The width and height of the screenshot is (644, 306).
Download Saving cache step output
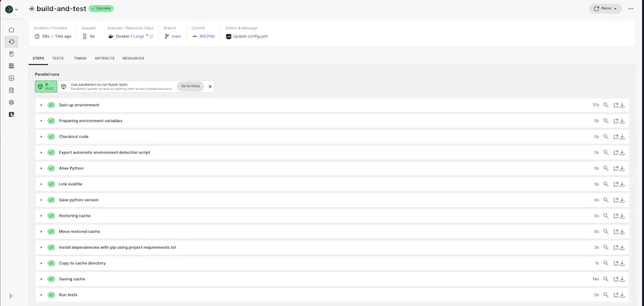coord(622,279)
